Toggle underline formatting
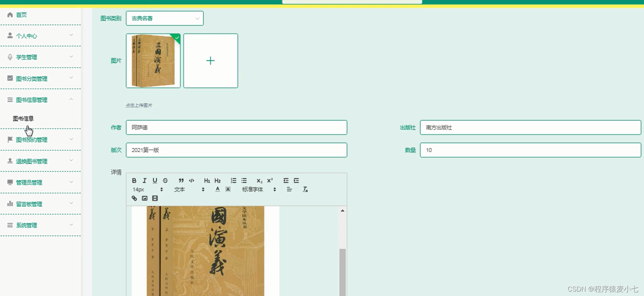The height and width of the screenshot is (296, 644). click(155, 180)
